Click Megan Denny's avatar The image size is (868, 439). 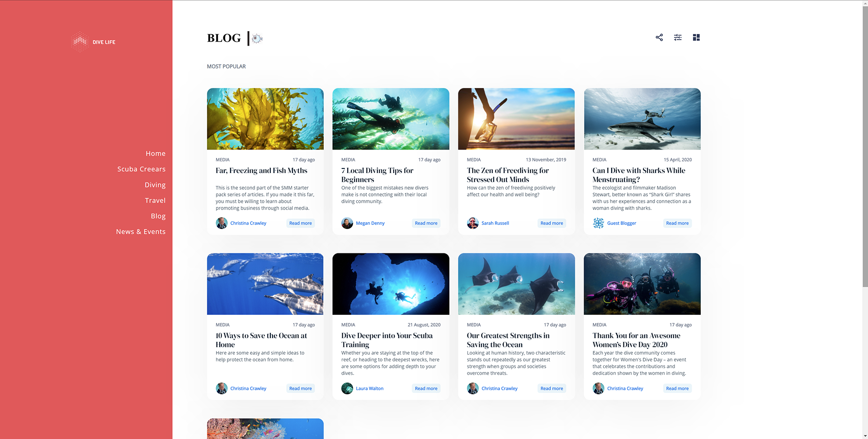(x=347, y=223)
